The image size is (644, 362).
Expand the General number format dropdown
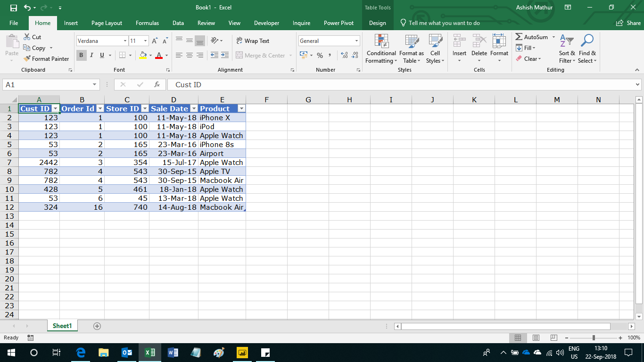356,41
